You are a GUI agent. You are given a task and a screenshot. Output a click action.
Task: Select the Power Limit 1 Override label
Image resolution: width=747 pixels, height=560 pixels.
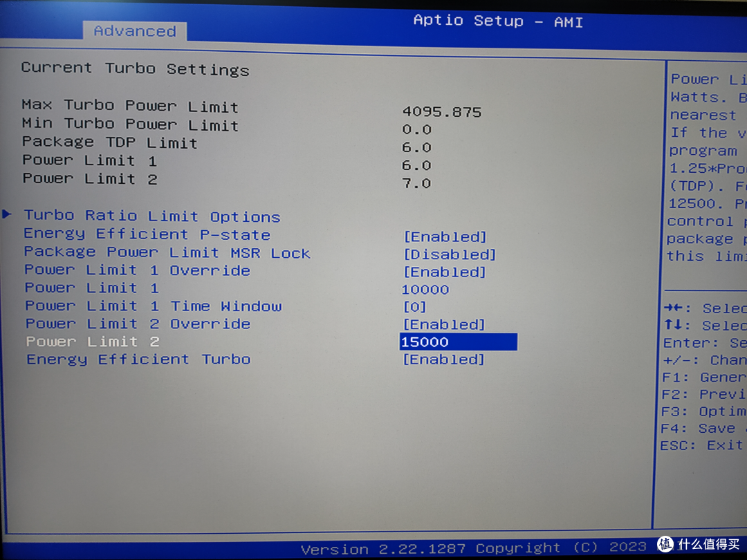pos(137,270)
